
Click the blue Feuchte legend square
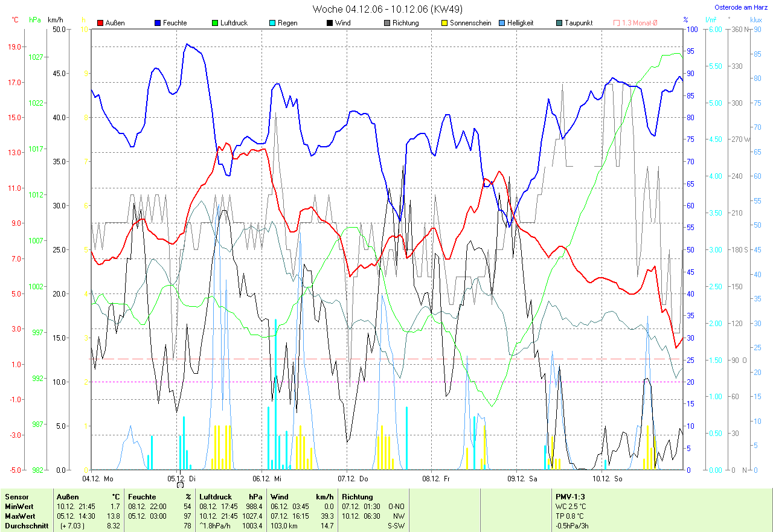tap(158, 23)
